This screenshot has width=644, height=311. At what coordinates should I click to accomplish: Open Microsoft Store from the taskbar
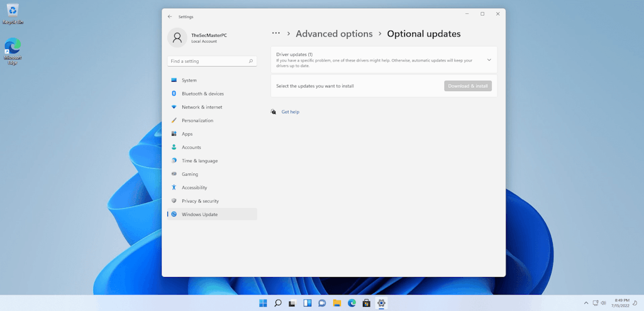pyautogui.click(x=367, y=303)
